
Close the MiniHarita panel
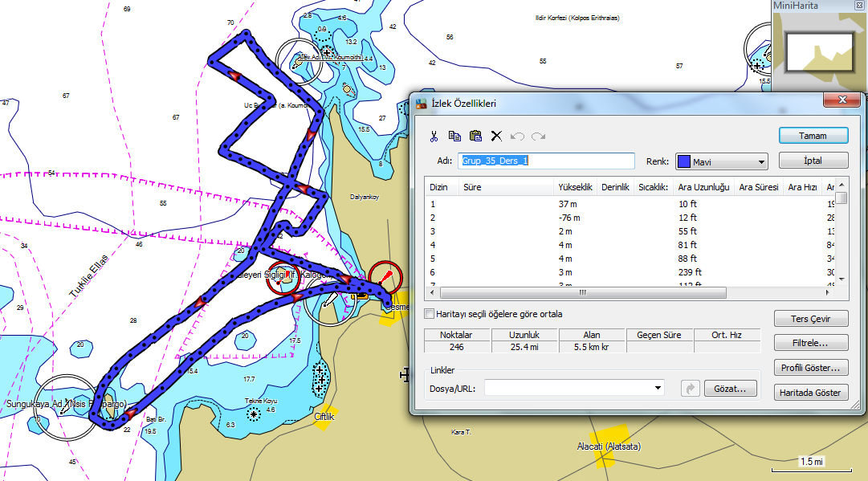click(x=859, y=6)
